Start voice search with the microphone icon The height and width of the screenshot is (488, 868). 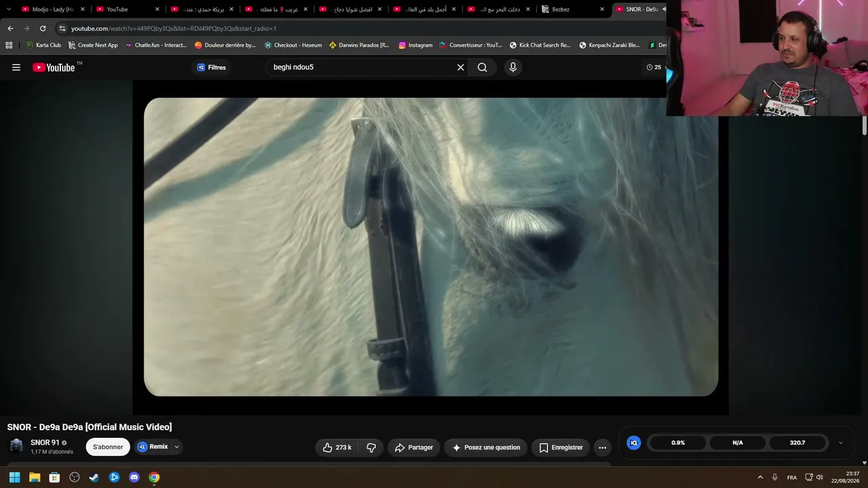513,67
